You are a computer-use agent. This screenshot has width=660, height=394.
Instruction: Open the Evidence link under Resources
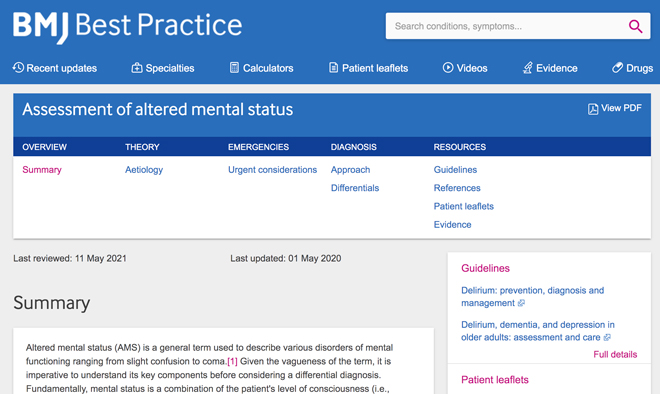point(452,224)
